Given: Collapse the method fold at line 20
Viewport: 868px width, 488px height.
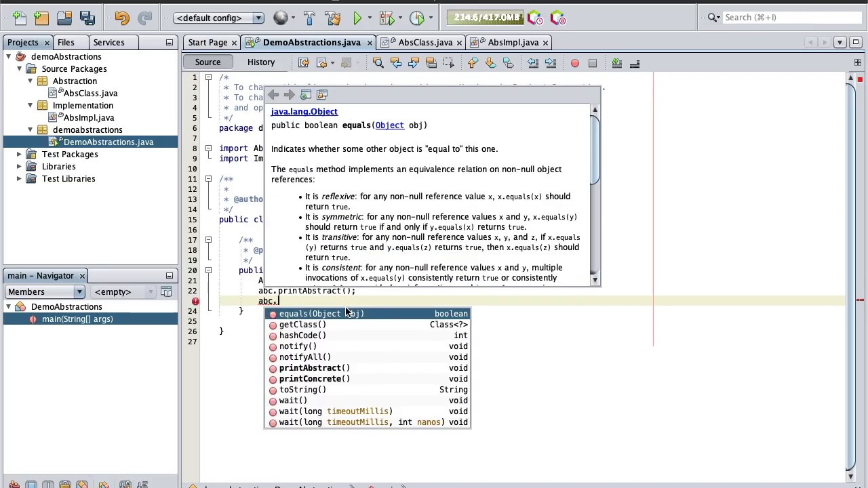Looking at the screenshot, I should [208, 270].
